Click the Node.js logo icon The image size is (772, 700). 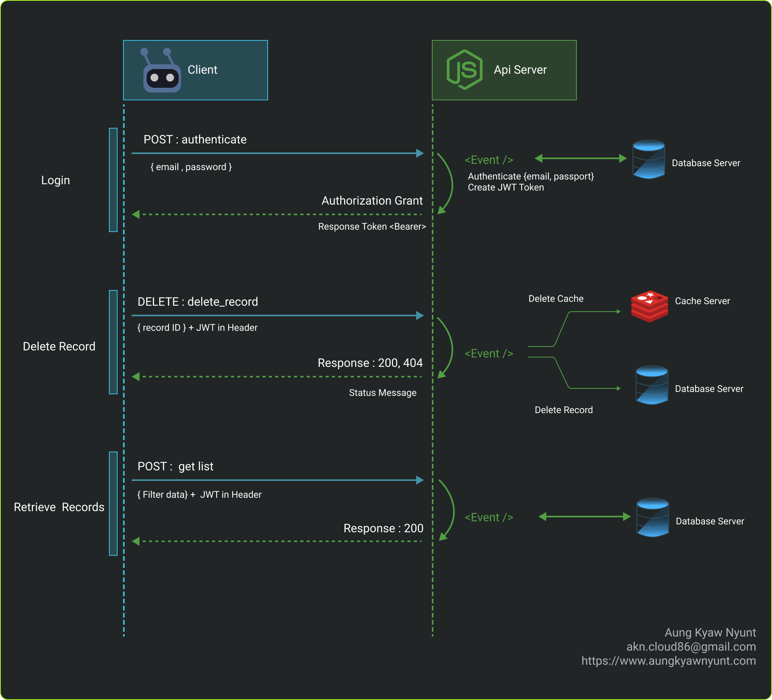point(464,70)
